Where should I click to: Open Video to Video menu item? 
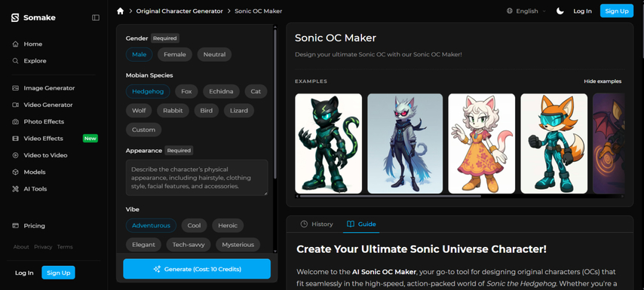coord(45,155)
